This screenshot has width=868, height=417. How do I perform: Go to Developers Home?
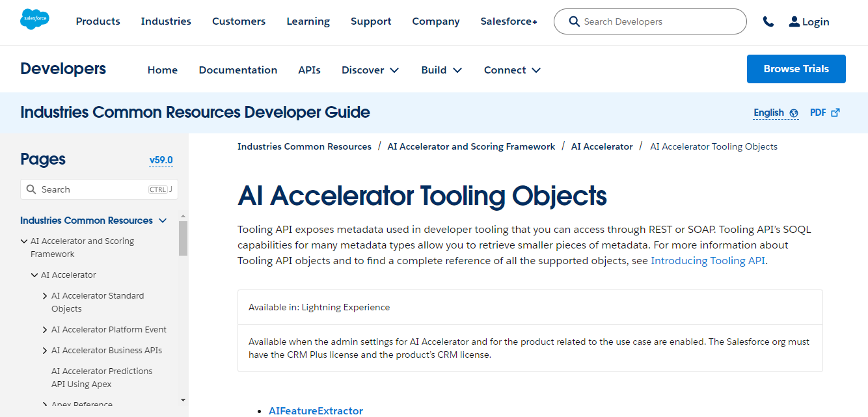[x=163, y=70]
